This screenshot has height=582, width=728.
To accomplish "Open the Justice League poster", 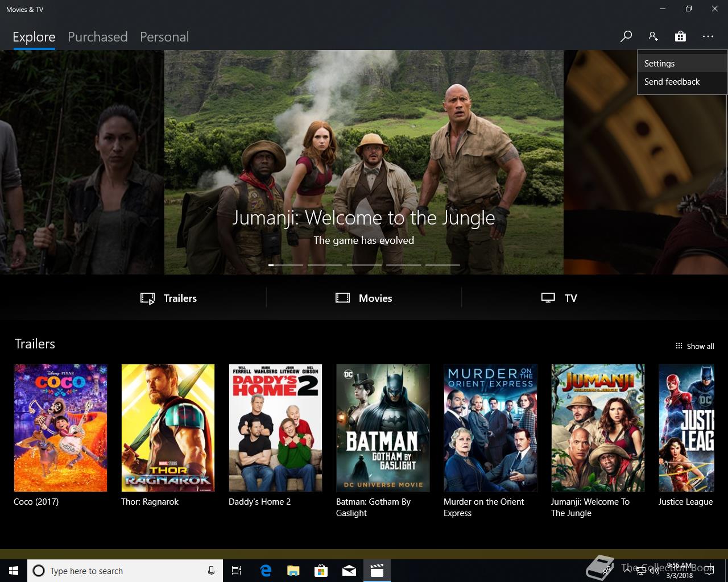I will tap(686, 428).
